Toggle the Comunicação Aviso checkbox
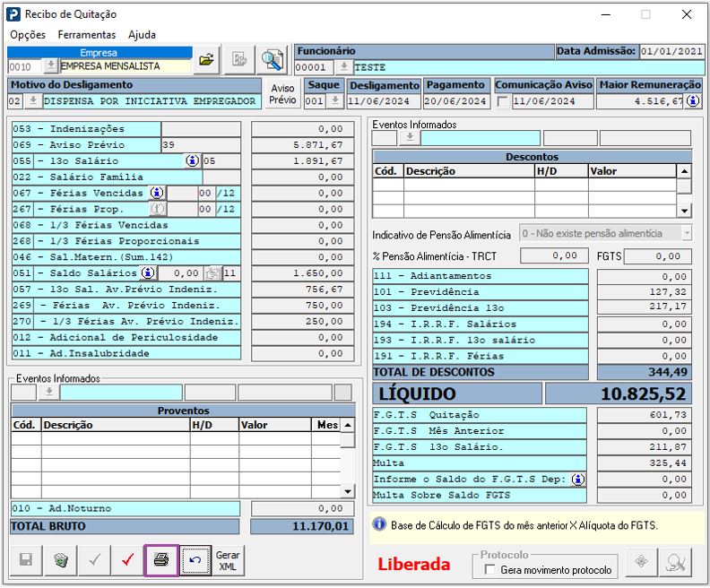Image resolution: width=710 pixels, height=588 pixels. 502,101
